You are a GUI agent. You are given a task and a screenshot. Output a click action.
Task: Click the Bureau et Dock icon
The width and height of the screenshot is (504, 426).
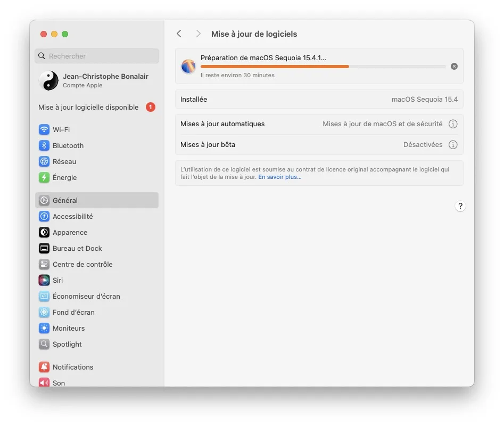[44, 248]
